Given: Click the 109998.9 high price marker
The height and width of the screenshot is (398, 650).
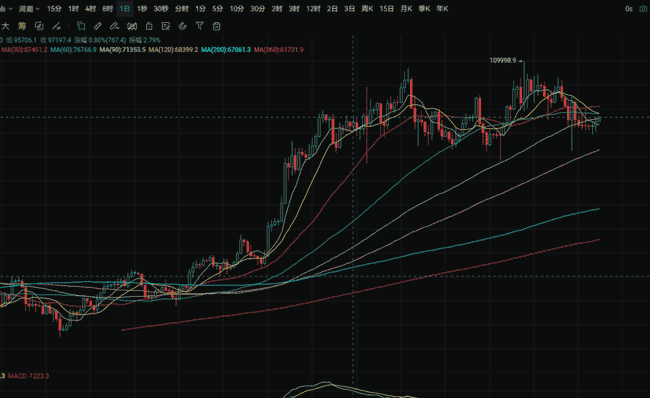Looking at the screenshot, I should tap(503, 61).
